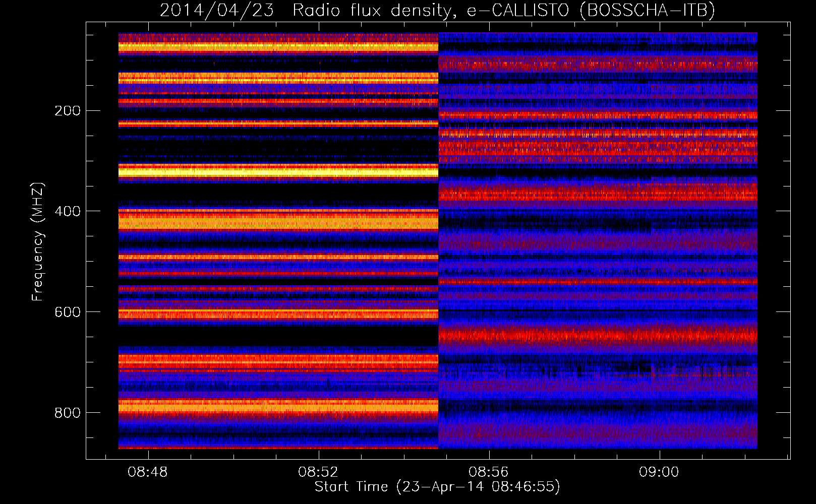Click the 08:52 time tick label
Viewport: 816px width, 504px height.
[318, 472]
